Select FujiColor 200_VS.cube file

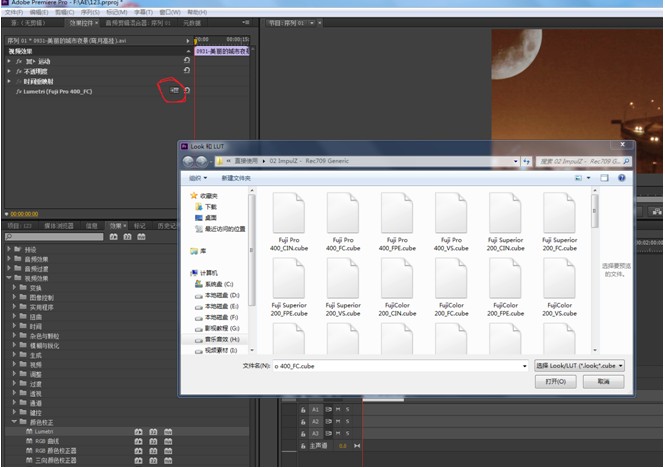(559, 287)
